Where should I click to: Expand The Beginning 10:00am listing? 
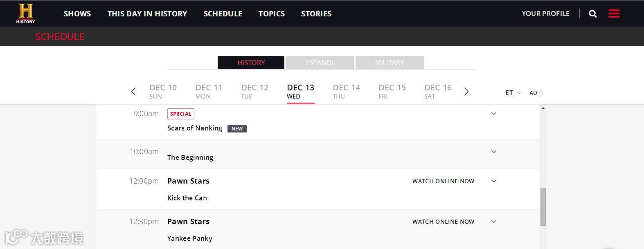pyautogui.click(x=494, y=152)
